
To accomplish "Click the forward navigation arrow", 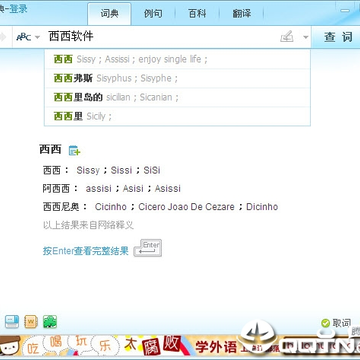I will point(2,37).
